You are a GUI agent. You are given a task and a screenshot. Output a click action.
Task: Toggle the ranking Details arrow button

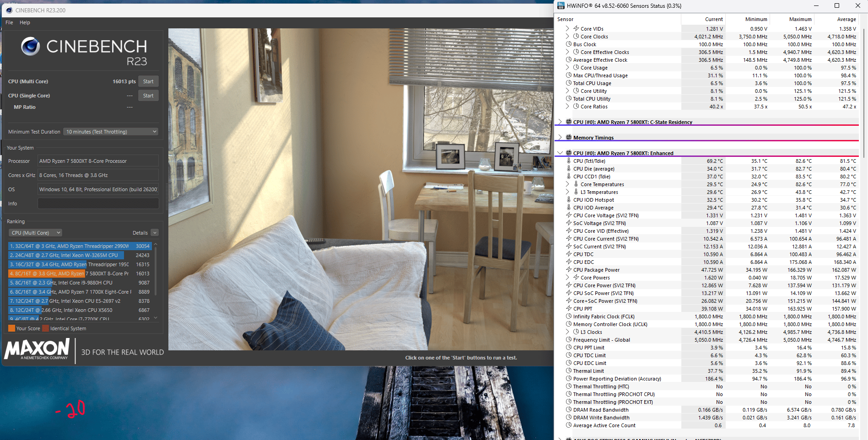coord(155,233)
